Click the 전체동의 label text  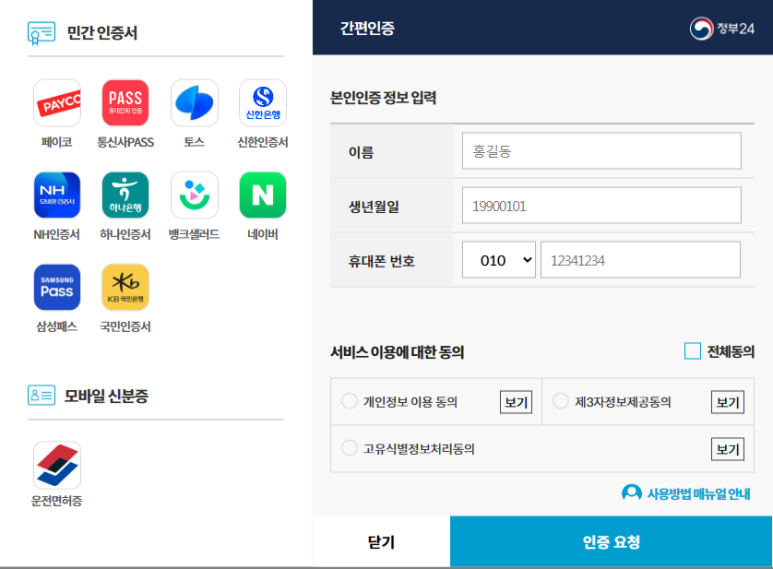pos(731,352)
